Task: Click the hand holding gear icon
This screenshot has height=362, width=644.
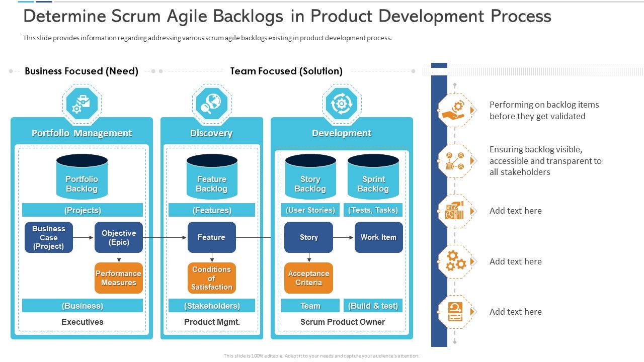Action: coord(454,110)
